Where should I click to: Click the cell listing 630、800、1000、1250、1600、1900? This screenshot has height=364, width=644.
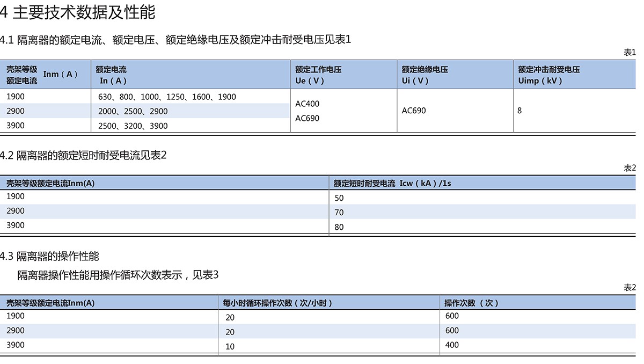click(x=167, y=97)
